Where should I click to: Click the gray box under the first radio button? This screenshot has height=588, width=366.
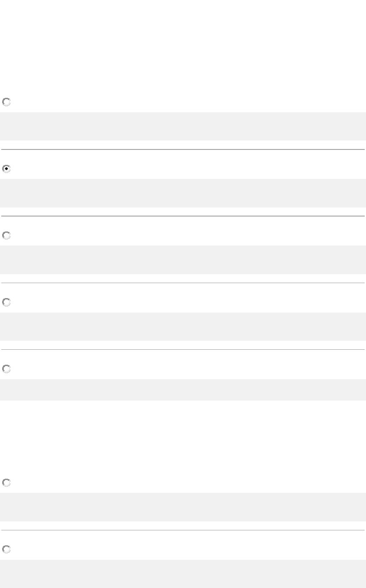pyautogui.click(x=183, y=126)
